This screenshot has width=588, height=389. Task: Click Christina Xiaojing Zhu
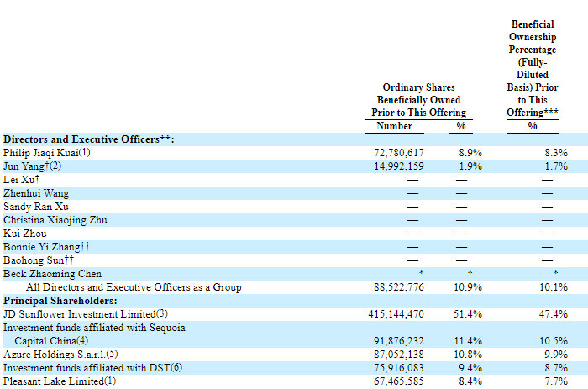coord(55,220)
